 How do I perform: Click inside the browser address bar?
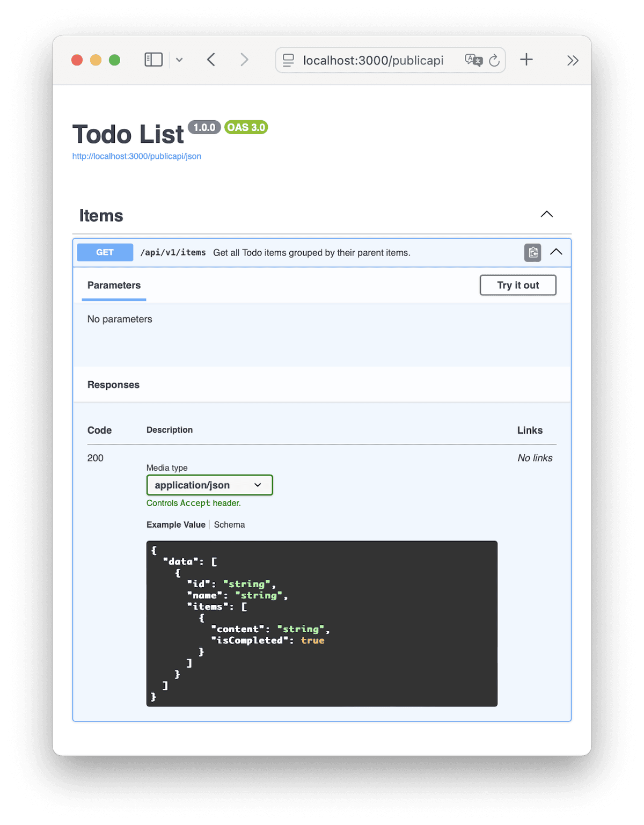click(373, 60)
